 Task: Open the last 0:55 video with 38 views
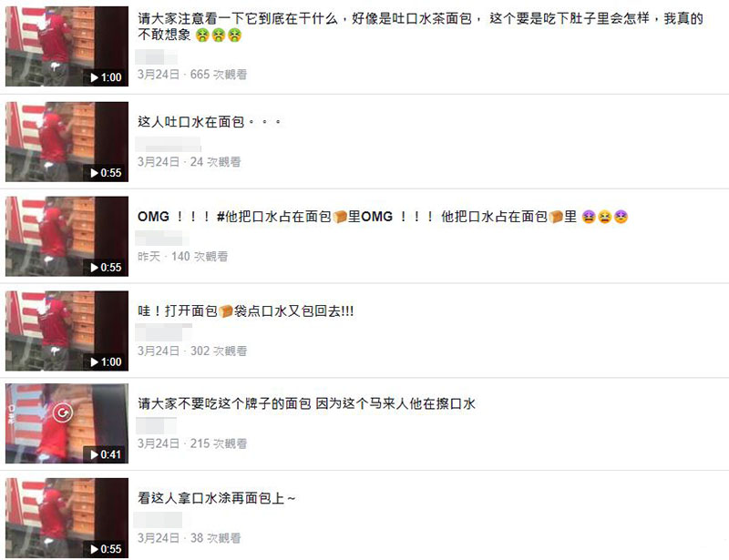click(x=67, y=518)
